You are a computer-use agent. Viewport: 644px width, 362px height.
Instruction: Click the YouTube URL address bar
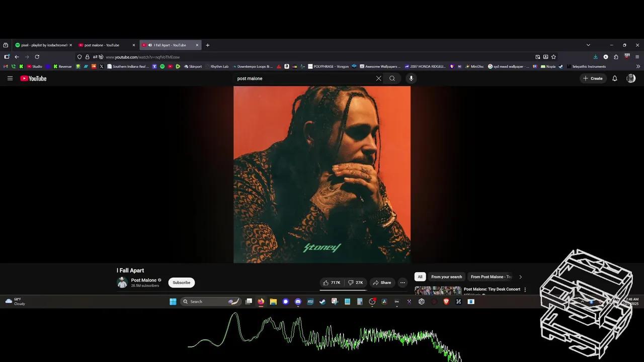point(317,57)
